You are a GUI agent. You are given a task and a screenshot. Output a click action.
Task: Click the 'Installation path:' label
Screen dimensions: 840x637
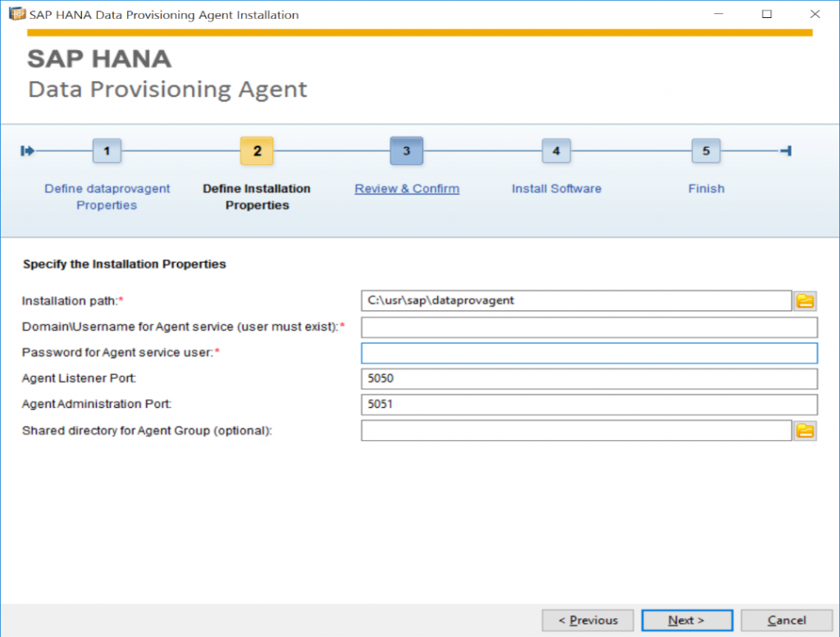(x=72, y=300)
